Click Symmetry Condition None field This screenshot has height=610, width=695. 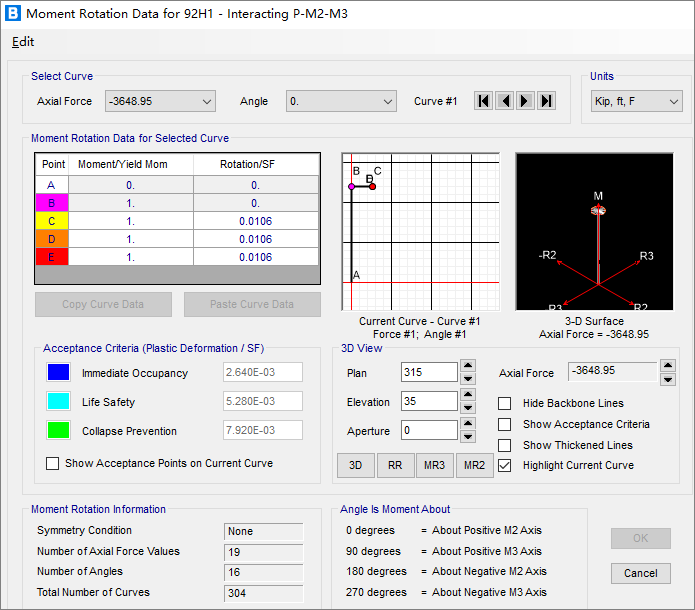[264, 531]
